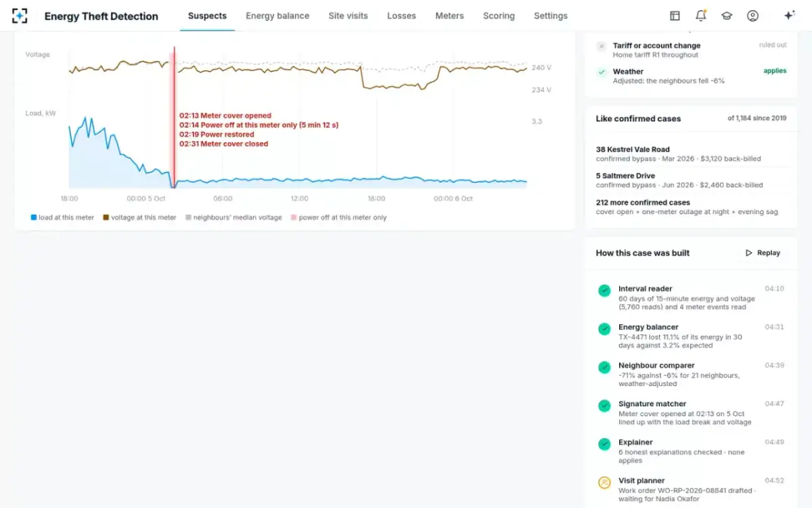The image size is (812, 508).
Task: Click the 04:47 timestamp on Signature matcher
Action: point(775,404)
